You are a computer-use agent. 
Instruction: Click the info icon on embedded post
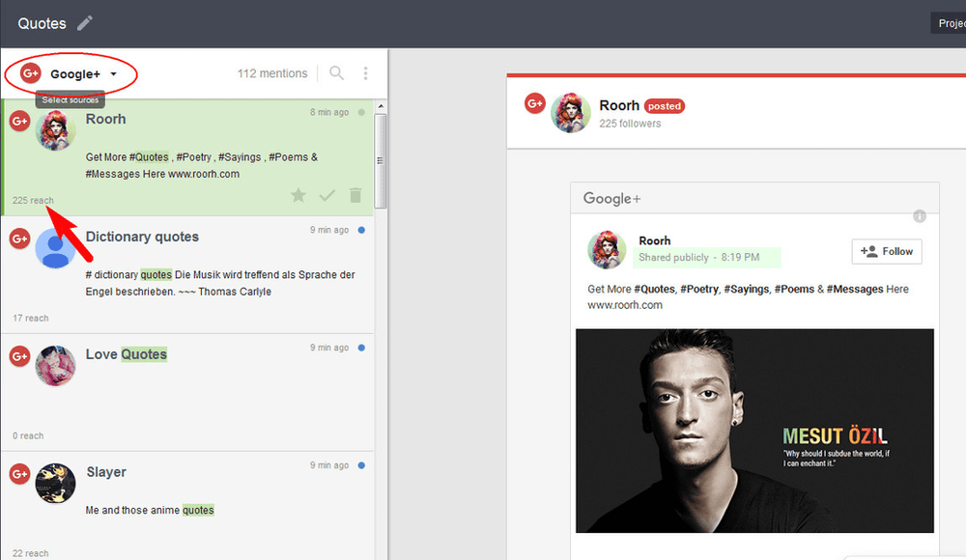pyautogui.click(x=920, y=216)
